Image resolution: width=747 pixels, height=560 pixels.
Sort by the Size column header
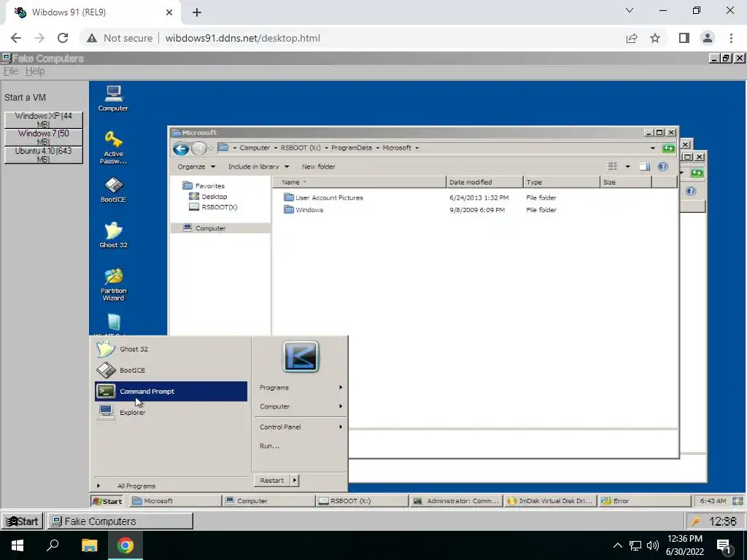625,182
